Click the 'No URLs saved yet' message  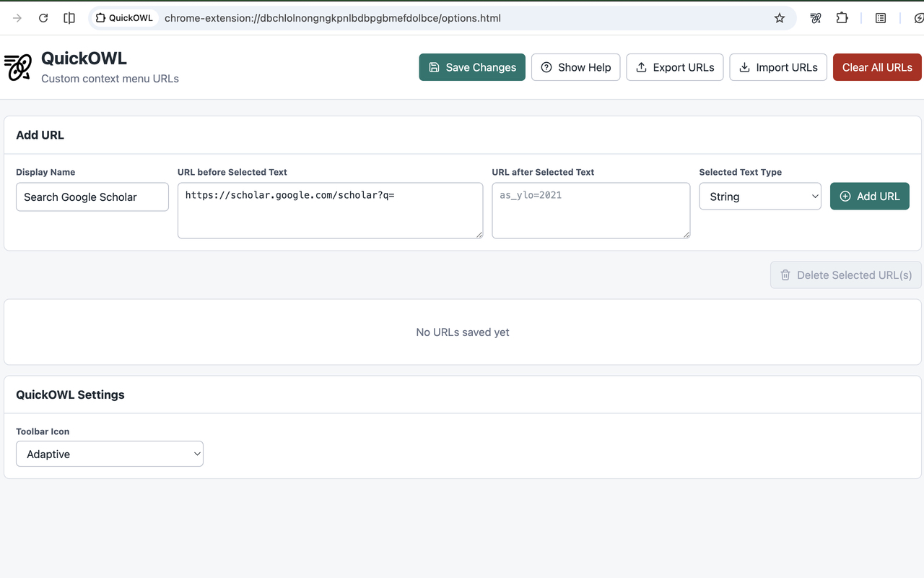tap(463, 332)
